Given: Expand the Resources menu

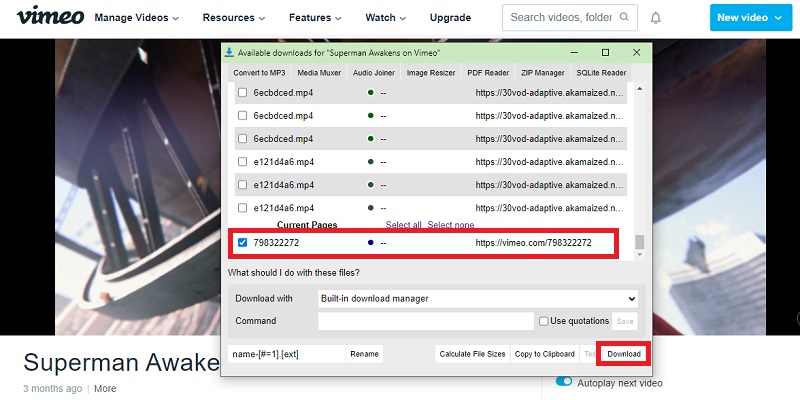Looking at the screenshot, I should [234, 18].
